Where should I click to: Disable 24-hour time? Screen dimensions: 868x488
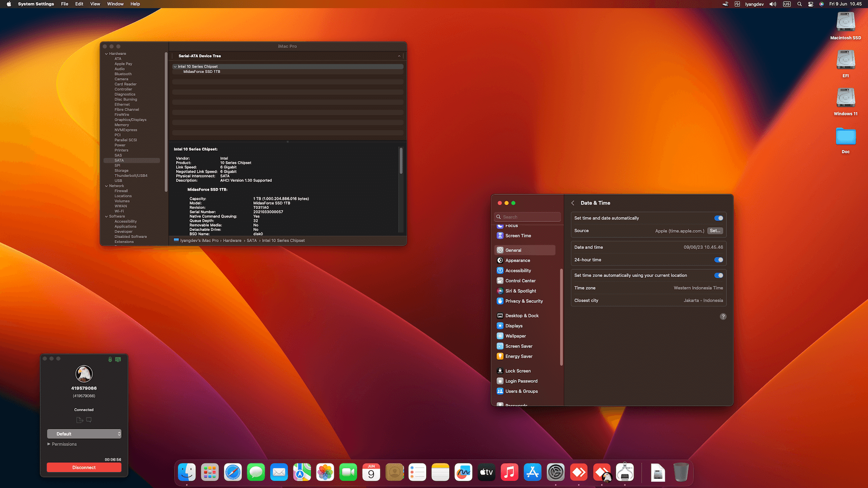tap(718, 260)
